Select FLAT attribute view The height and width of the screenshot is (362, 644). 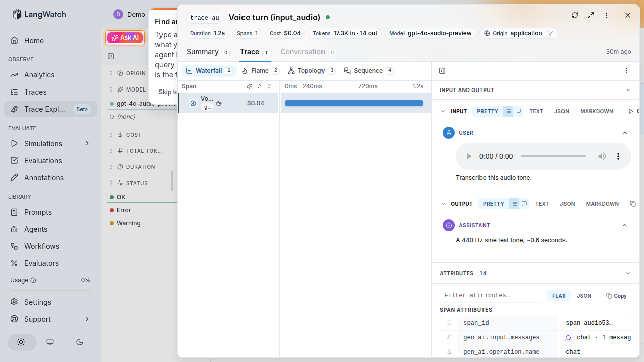559,296
